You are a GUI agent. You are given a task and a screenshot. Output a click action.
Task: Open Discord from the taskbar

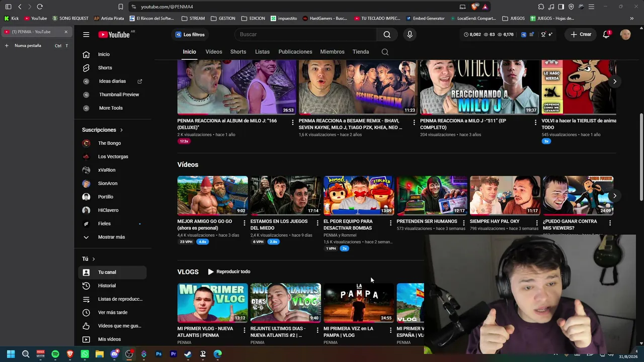[x=114, y=354]
